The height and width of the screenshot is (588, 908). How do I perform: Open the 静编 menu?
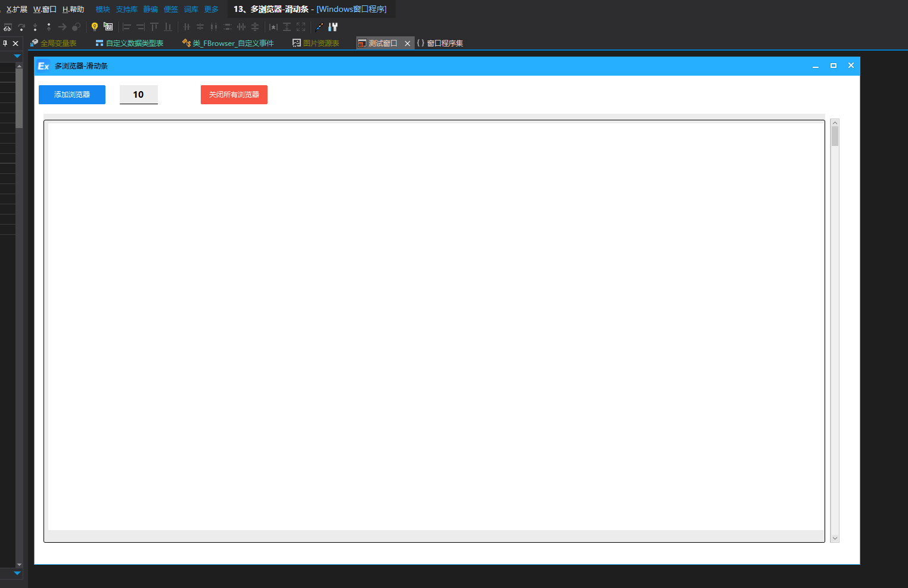pos(151,10)
